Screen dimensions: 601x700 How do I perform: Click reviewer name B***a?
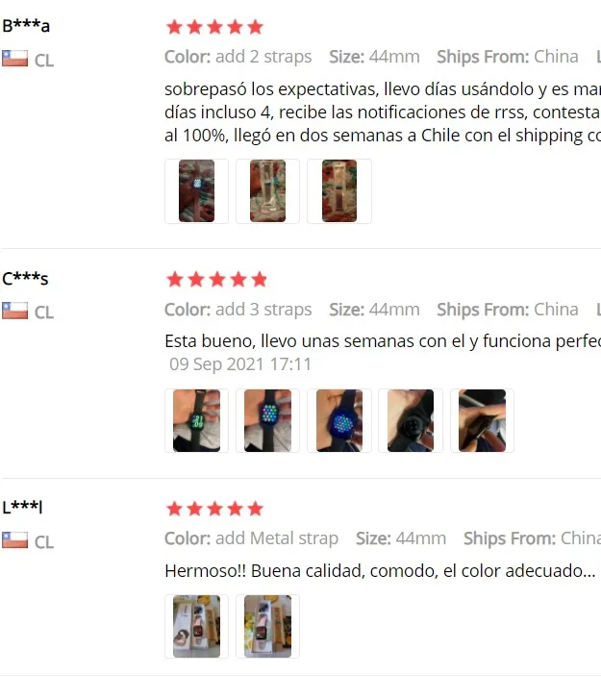[x=26, y=26]
